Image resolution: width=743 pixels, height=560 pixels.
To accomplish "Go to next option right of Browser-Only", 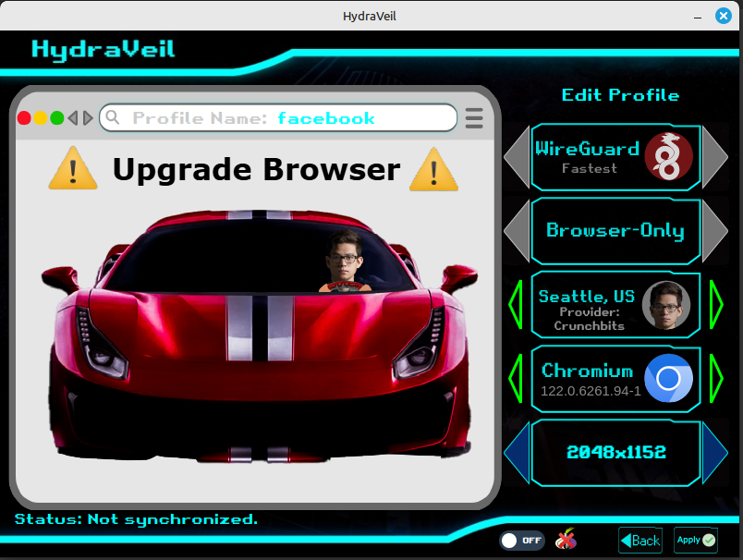I will (715, 231).
